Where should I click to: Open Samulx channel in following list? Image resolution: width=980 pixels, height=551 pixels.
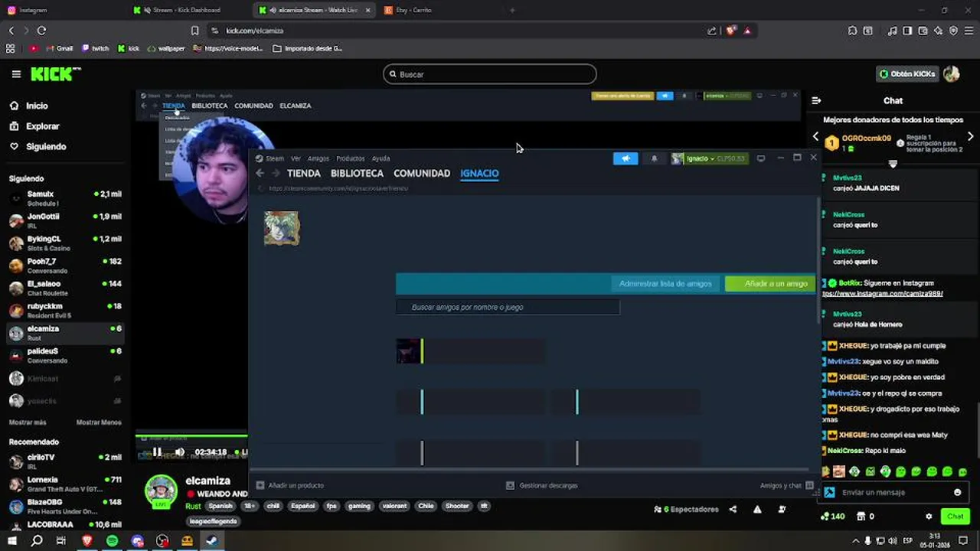point(65,197)
